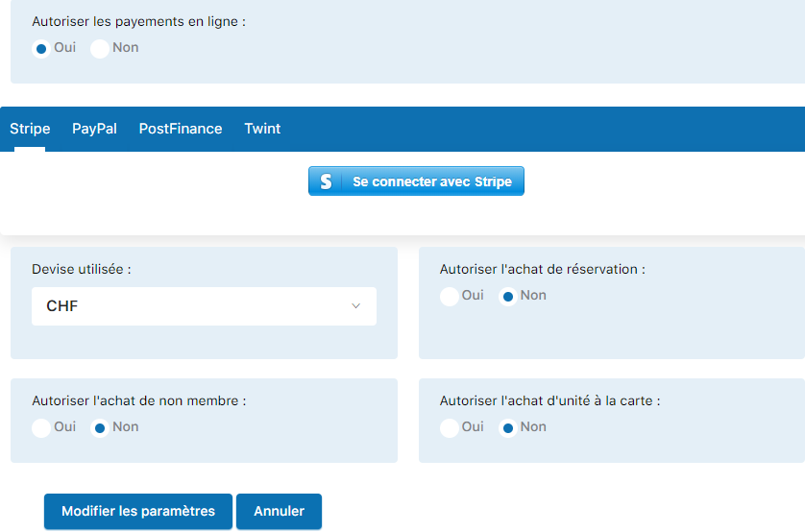Enable Oui for achat d'unité à la carte

450,428
